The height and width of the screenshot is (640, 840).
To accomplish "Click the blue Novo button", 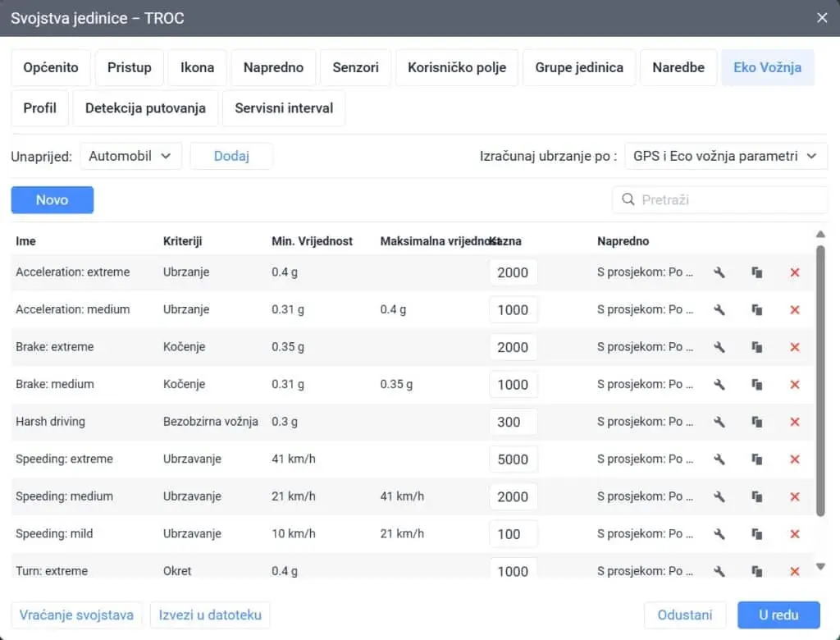I will [52, 200].
